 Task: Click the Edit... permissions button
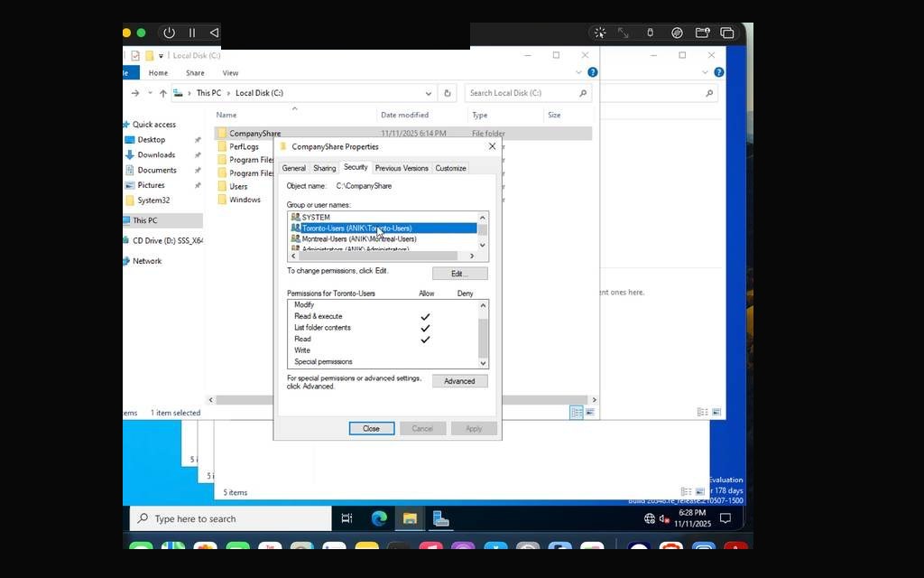(x=459, y=274)
